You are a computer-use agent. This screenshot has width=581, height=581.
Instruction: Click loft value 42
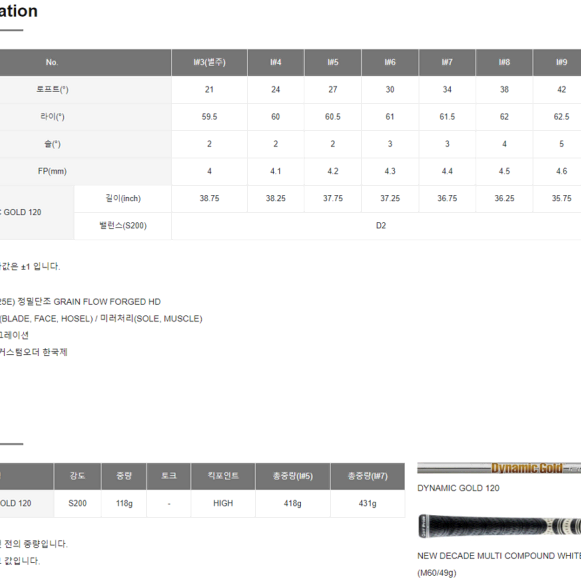pos(562,89)
